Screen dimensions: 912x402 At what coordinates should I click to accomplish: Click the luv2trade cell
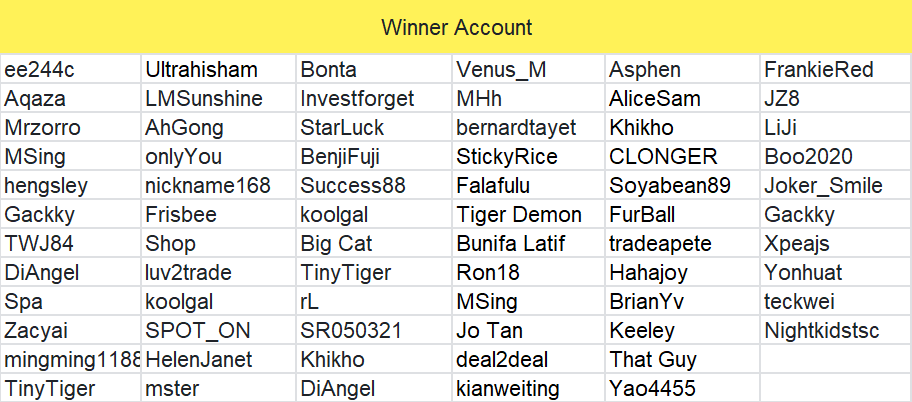(x=219, y=272)
